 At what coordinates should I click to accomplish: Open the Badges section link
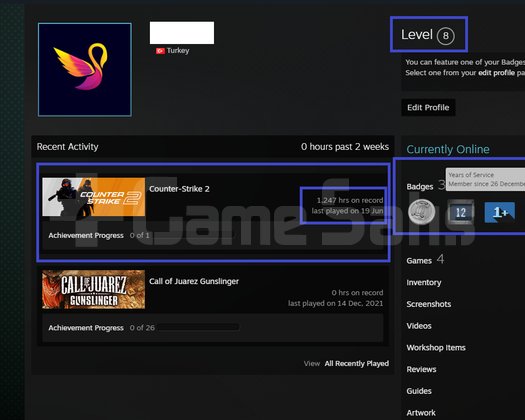420,187
